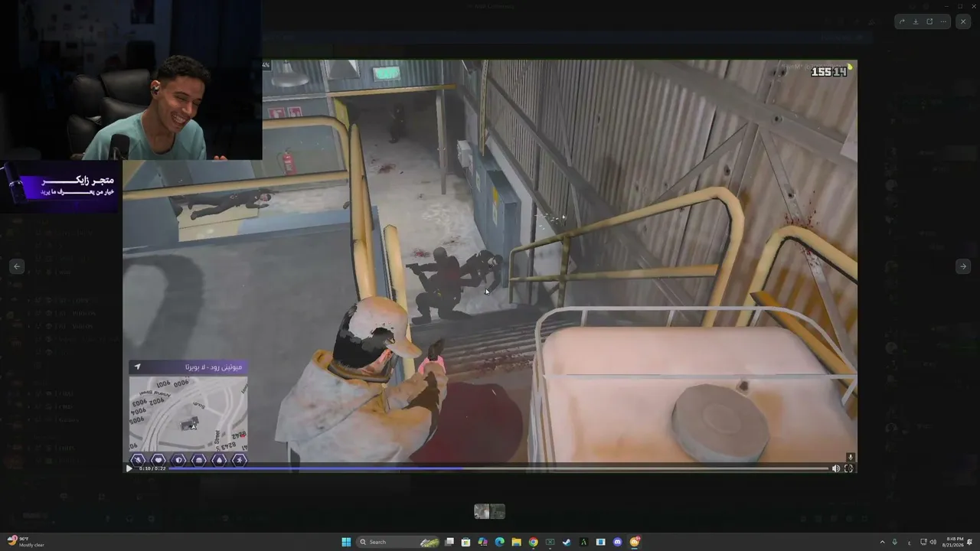Download the video attachment
This screenshot has width=980, height=551.
(x=916, y=21)
